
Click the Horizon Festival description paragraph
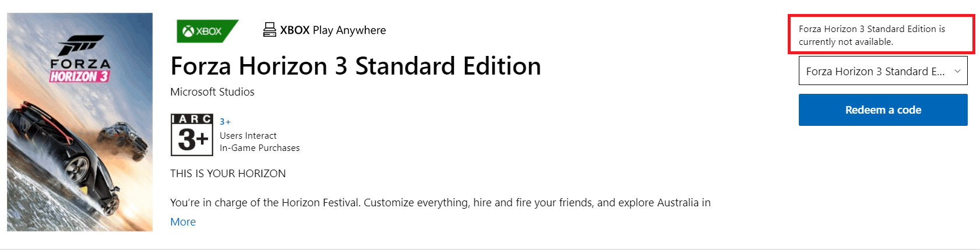[x=440, y=203]
